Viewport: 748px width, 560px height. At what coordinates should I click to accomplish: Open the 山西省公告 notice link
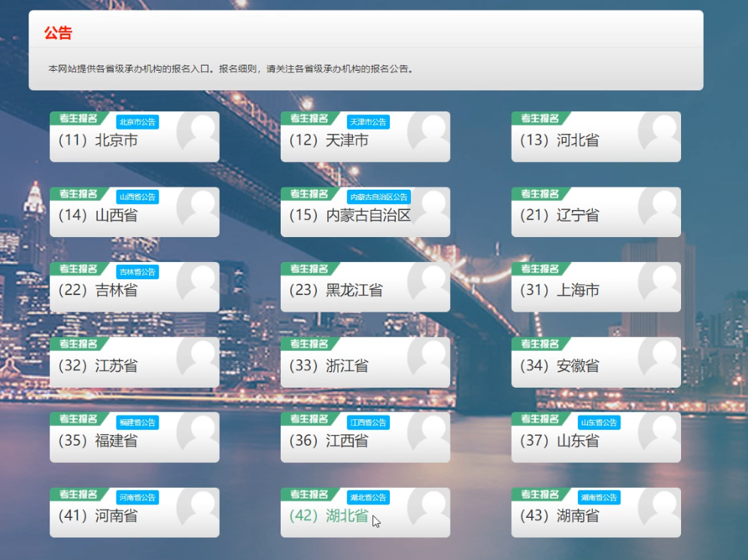point(138,196)
